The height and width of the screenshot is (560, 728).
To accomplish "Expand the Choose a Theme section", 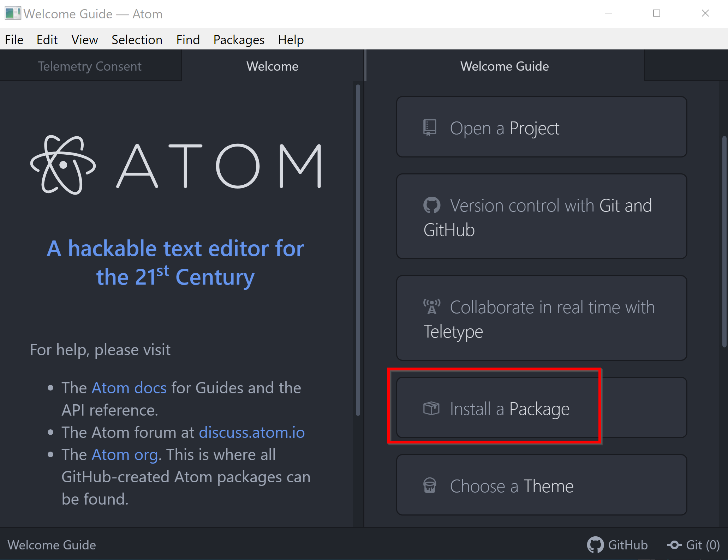I will pyautogui.click(x=542, y=485).
